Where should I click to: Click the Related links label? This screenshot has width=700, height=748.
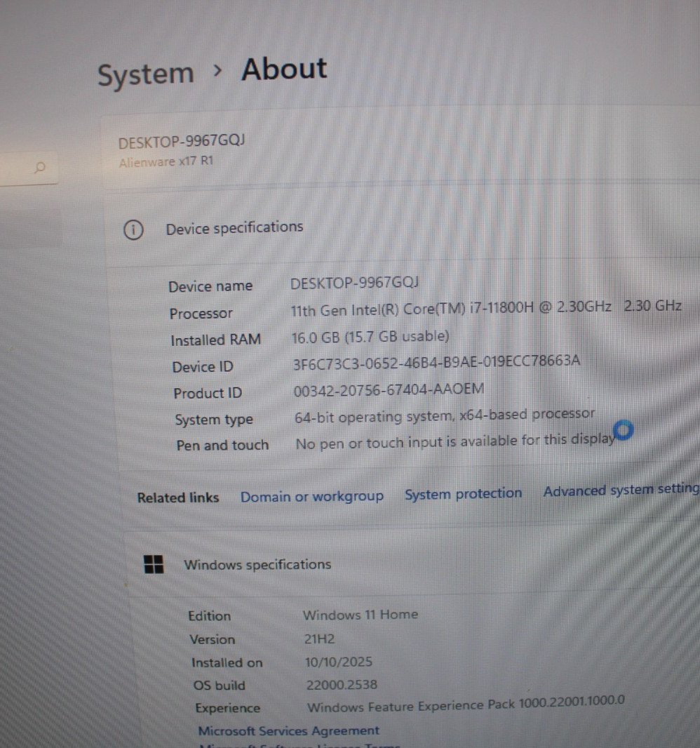click(178, 497)
